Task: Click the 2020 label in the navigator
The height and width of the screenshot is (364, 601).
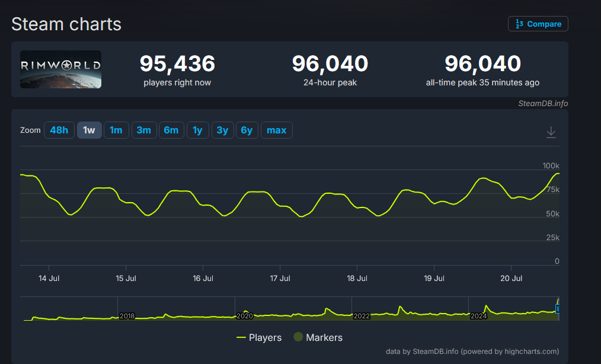Action: click(x=244, y=316)
